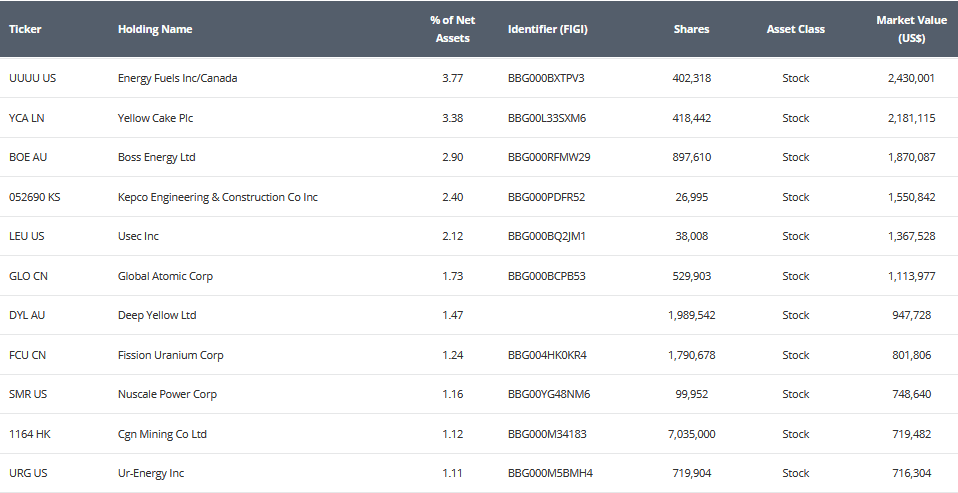Click the net assets value 1.47
This screenshot has width=958, height=493.
453,315
